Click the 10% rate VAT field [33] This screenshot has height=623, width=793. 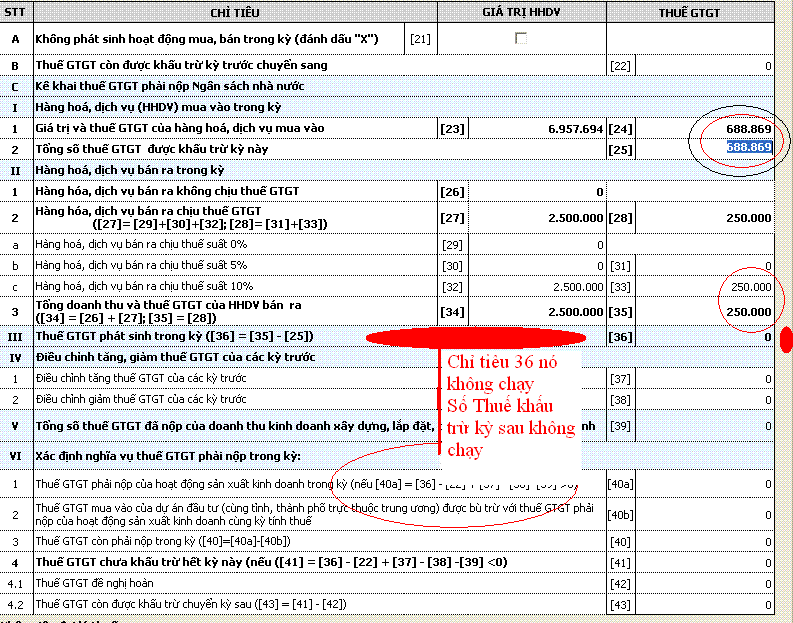tap(705, 287)
